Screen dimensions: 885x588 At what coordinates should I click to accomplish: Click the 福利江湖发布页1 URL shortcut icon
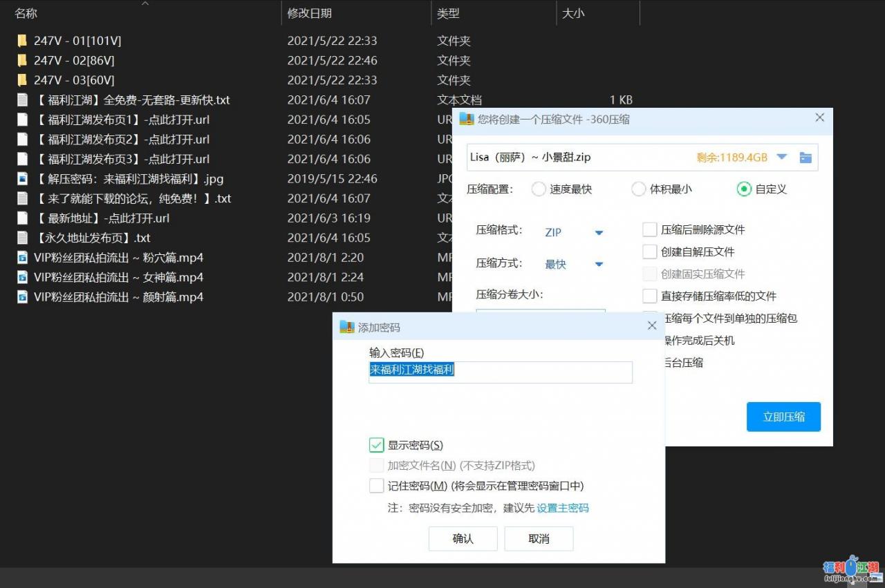tap(23, 120)
